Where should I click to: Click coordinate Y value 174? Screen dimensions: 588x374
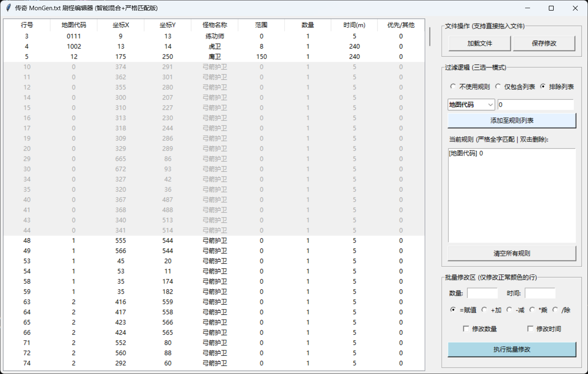click(167, 282)
